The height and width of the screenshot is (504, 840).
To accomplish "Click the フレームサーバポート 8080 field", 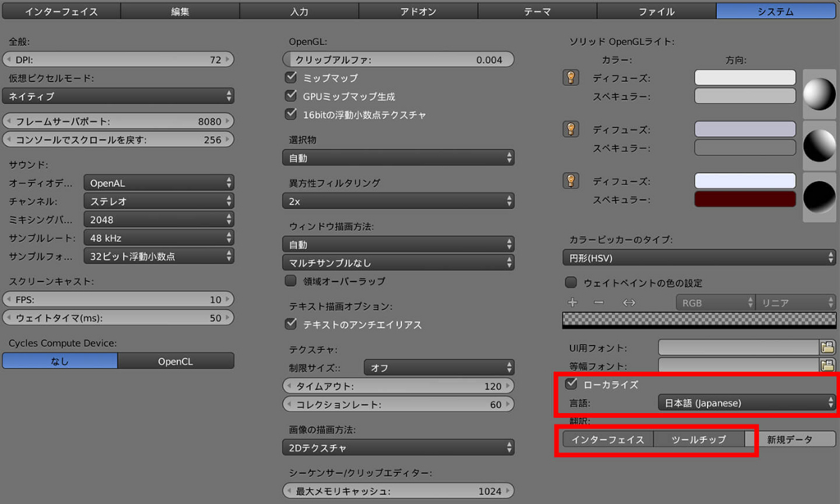I will 118,121.
